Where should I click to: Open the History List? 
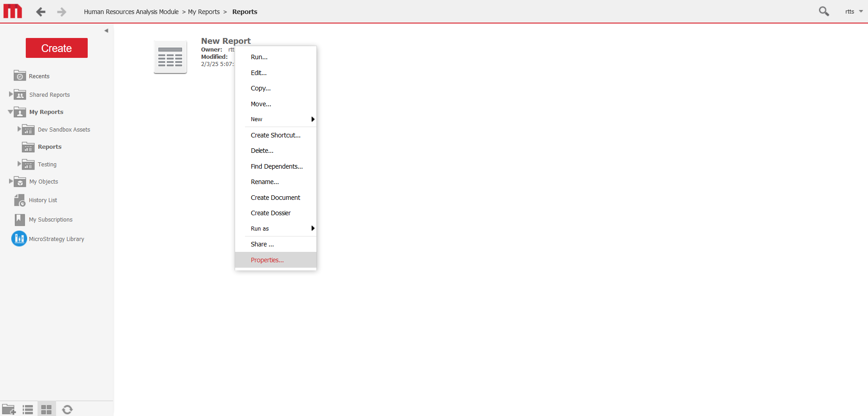pos(42,200)
